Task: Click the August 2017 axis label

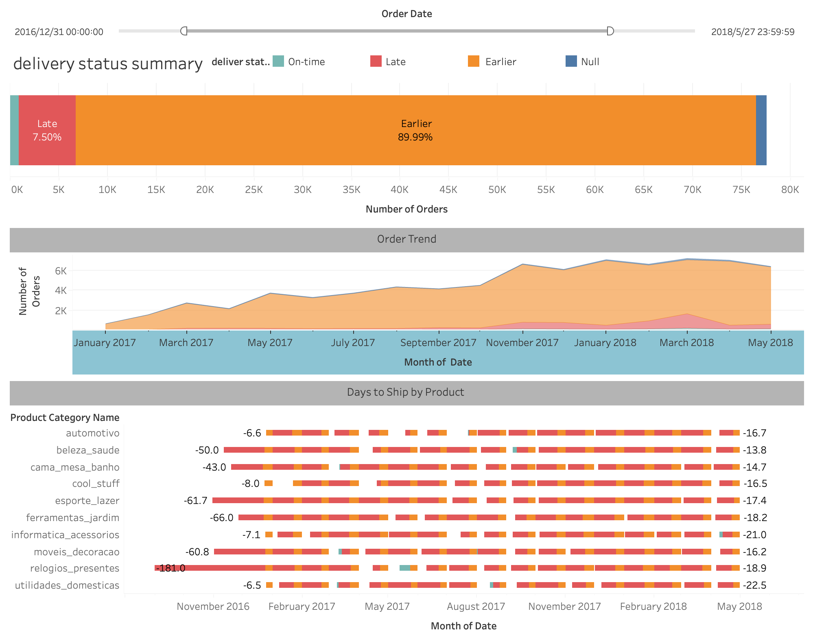Action: pos(476,607)
